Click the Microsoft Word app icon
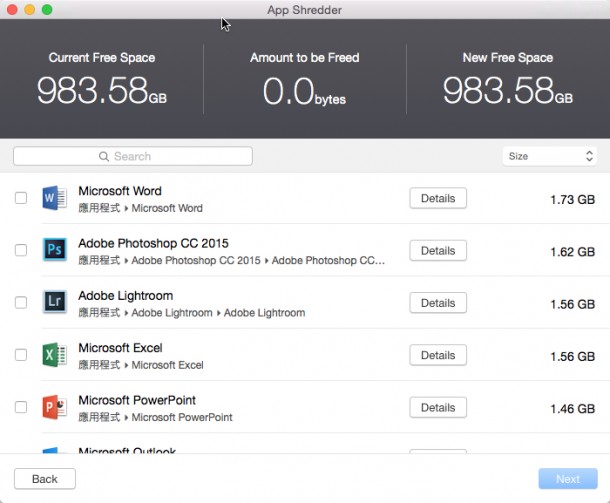 [x=54, y=198]
